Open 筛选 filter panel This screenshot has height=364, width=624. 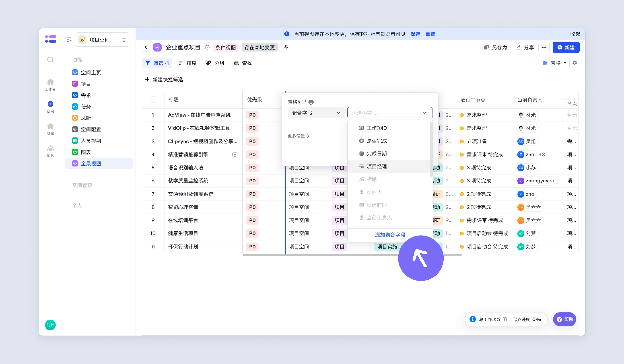157,63
